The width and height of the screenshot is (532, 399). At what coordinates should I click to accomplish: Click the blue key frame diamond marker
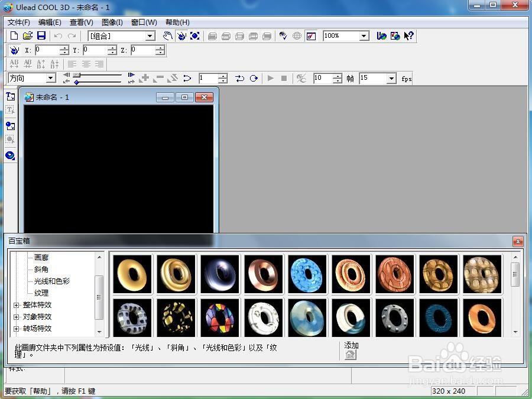tap(77, 82)
